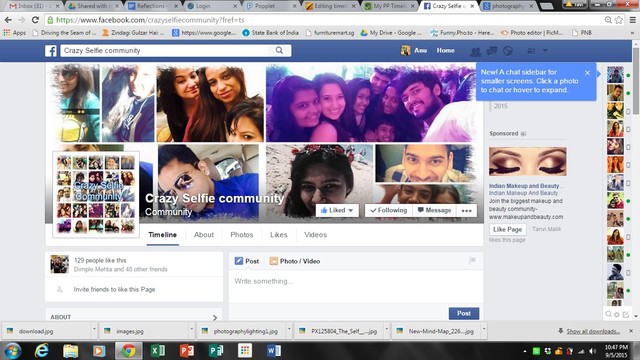Image resolution: width=640 pixels, height=360 pixels.
Task: Open 129 people like this link
Action: pos(100,260)
